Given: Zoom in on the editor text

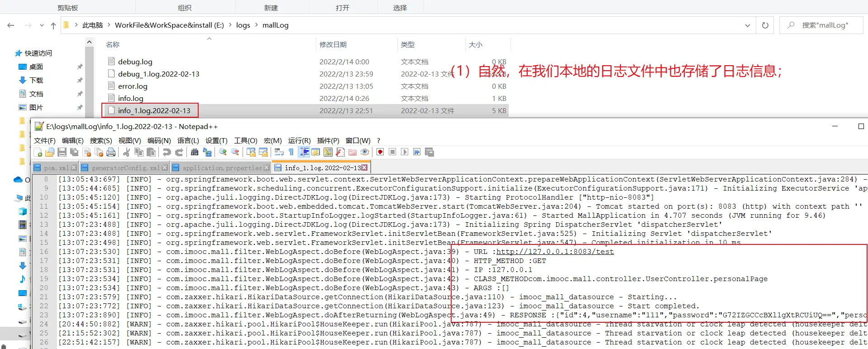Looking at the screenshot, I should (223, 152).
